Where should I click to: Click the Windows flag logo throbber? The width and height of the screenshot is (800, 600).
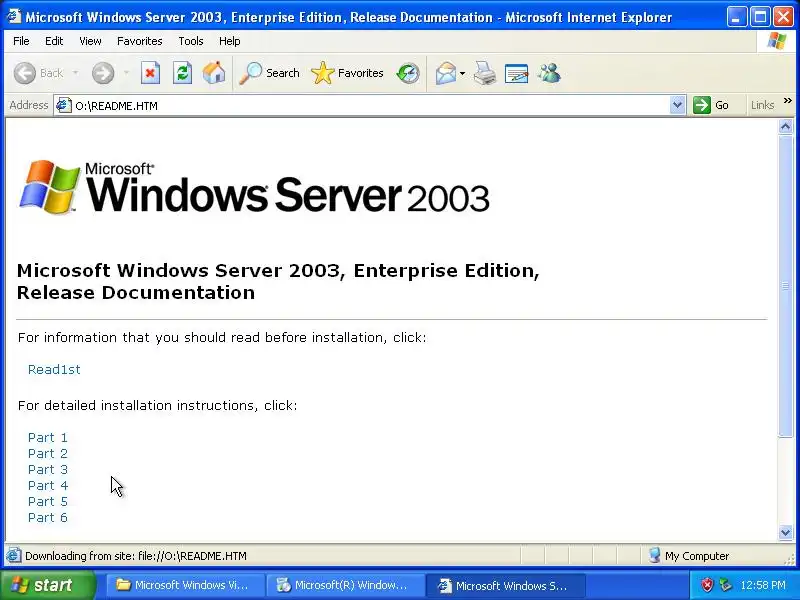pyautogui.click(x=777, y=41)
